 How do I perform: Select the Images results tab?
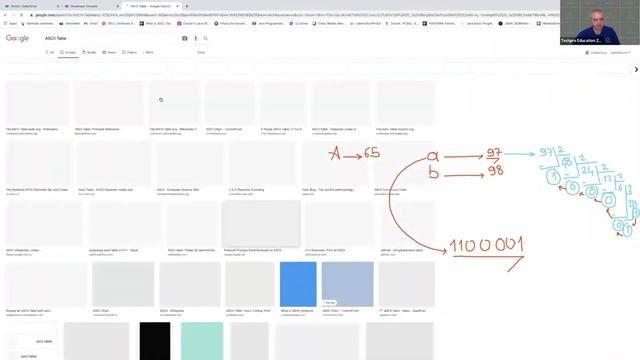[x=68, y=52]
